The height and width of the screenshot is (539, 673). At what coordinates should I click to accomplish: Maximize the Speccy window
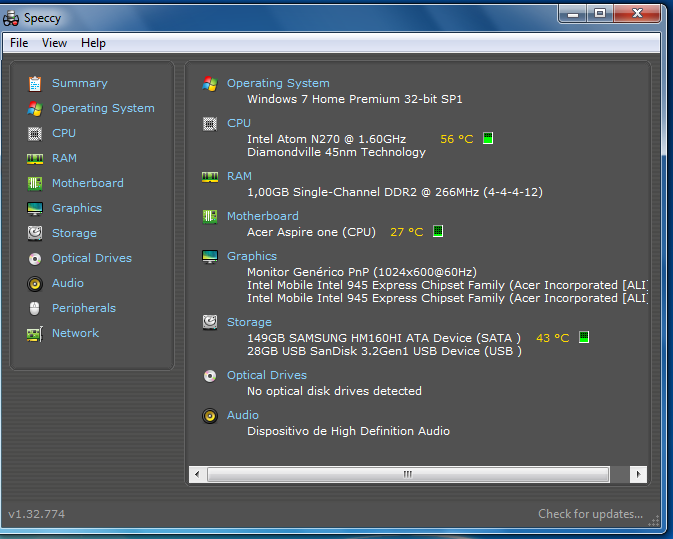click(600, 14)
